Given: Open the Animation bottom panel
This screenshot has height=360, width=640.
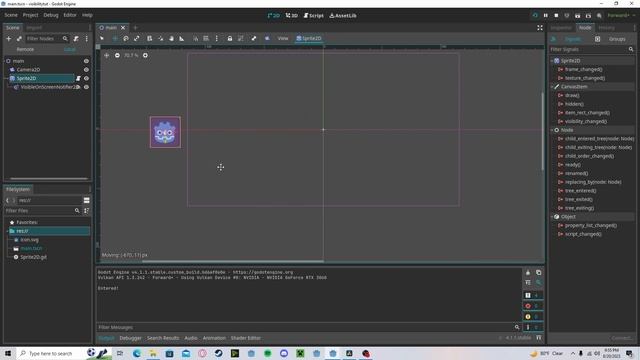Looking at the screenshot, I should coord(214,338).
